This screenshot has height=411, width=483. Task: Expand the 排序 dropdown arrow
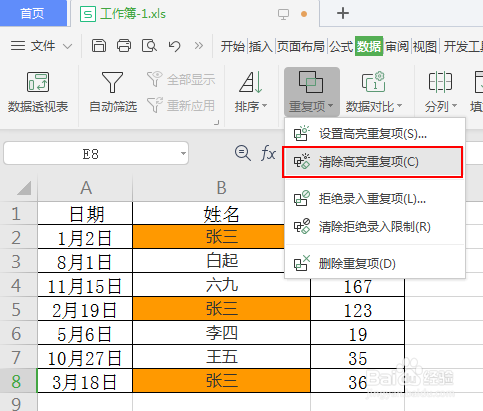click(265, 106)
